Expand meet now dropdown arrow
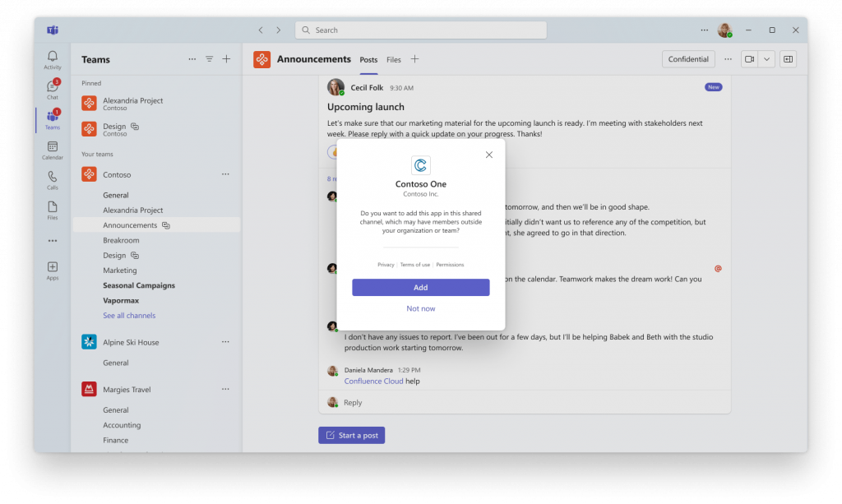The height and width of the screenshot is (504, 842). pos(767,59)
